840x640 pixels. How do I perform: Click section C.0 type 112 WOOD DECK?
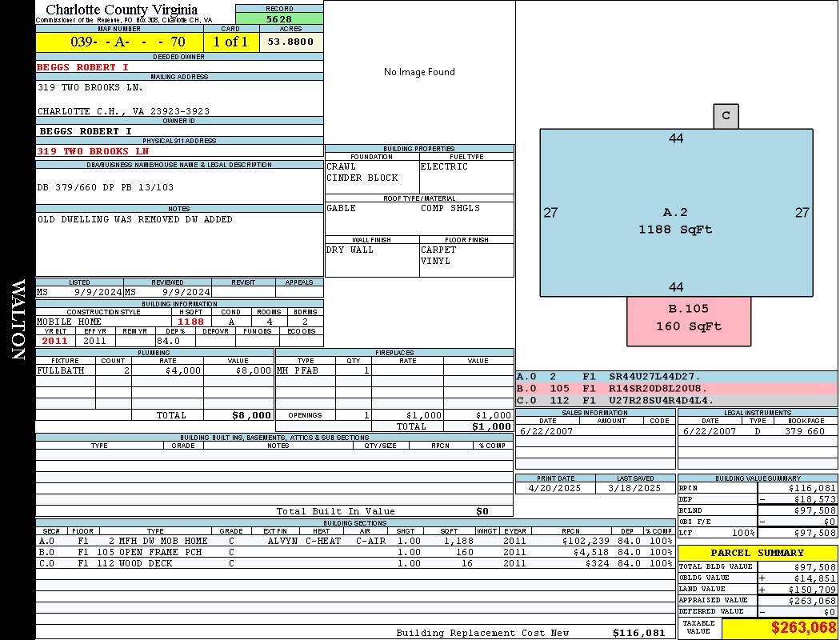(x=134, y=563)
